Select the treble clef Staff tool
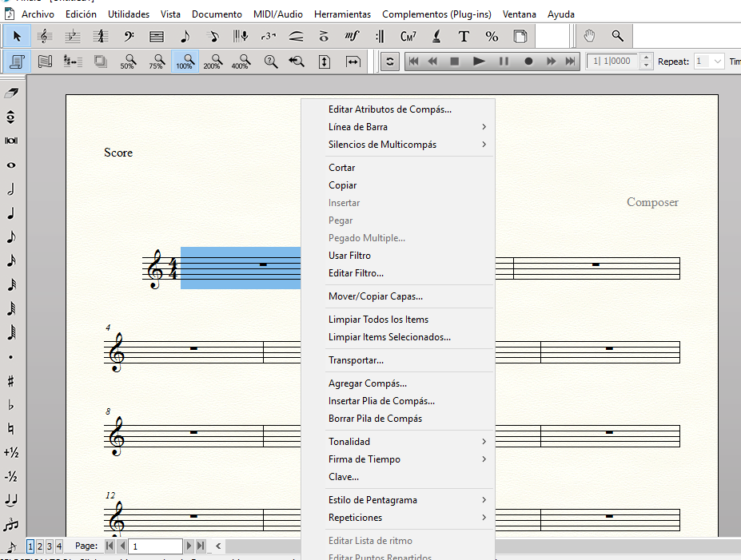741x560 pixels. 45,36
